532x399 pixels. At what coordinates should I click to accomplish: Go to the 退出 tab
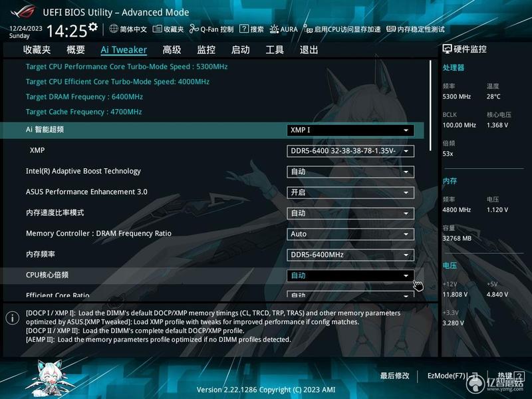(309, 50)
